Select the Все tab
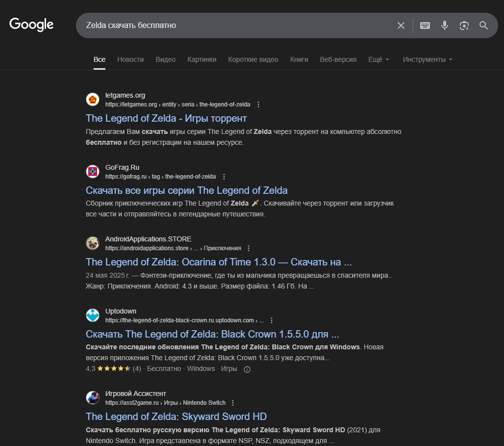504x446 pixels. (x=100, y=59)
